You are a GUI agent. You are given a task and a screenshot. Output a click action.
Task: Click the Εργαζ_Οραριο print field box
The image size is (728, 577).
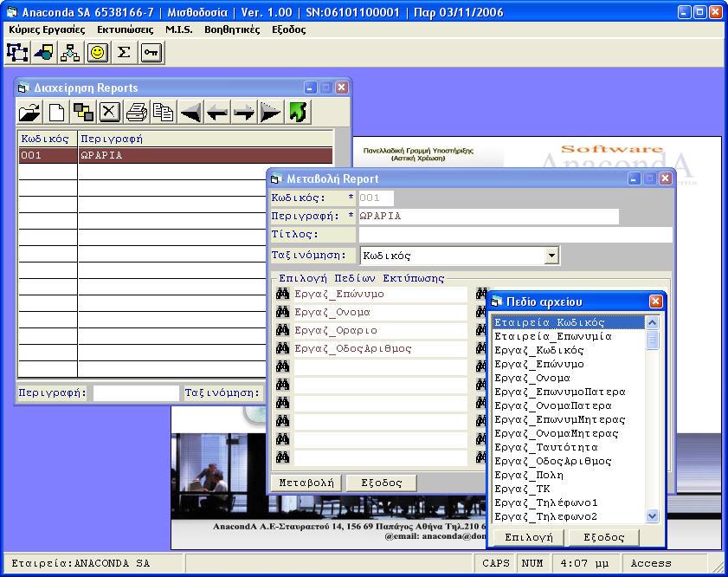pos(380,330)
